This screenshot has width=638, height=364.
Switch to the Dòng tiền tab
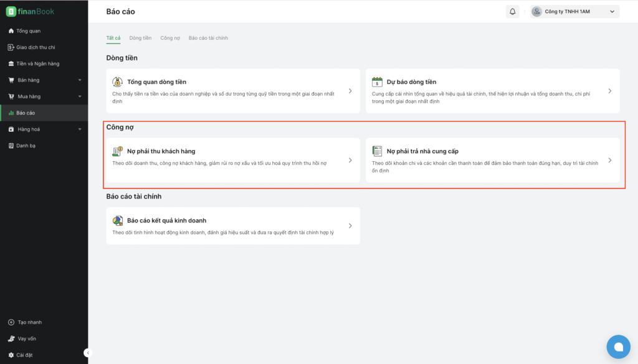tap(140, 38)
